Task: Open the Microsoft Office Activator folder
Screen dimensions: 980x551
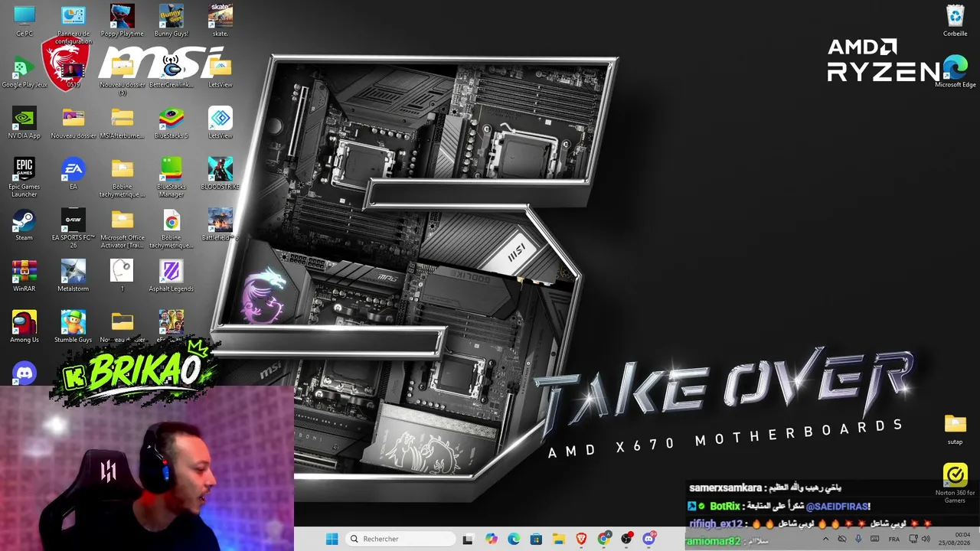Action: (x=122, y=229)
